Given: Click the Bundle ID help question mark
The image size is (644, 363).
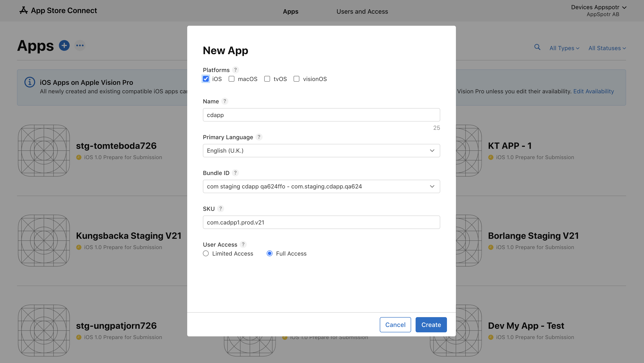Looking at the screenshot, I should tap(235, 173).
